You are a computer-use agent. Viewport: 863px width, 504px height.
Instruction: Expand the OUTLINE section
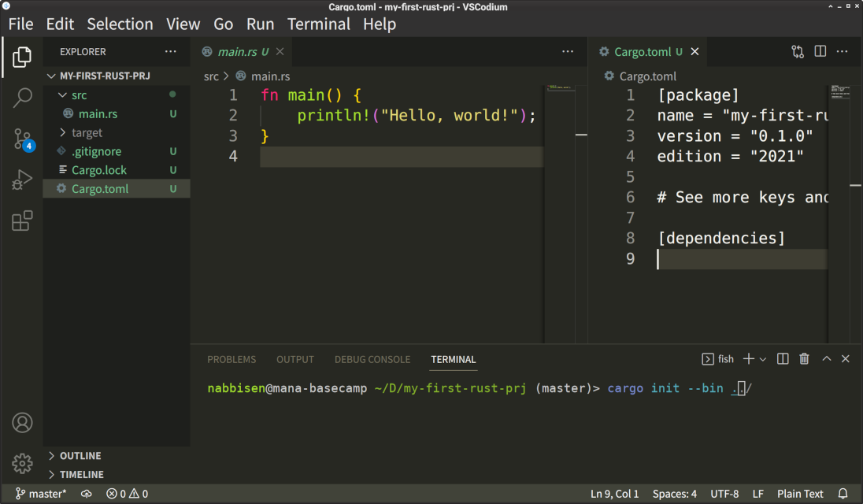click(79, 455)
